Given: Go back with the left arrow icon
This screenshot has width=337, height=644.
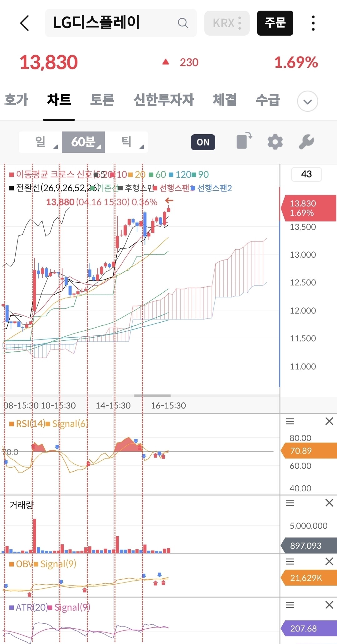Looking at the screenshot, I should pyautogui.click(x=24, y=23).
